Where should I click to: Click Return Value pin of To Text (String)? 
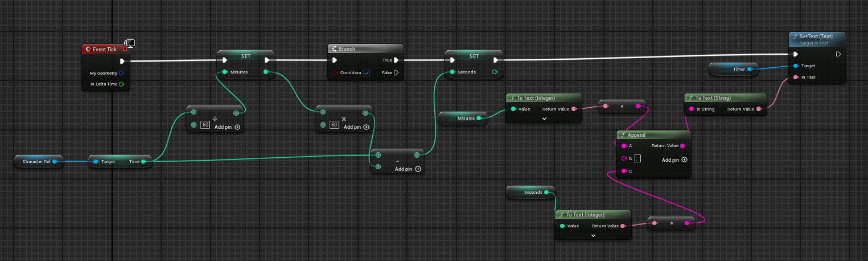tap(759, 109)
